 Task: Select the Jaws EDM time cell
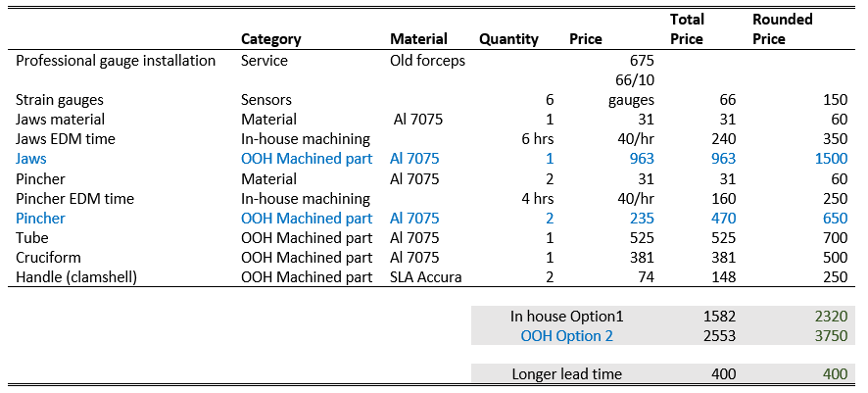(x=66, y=139)
